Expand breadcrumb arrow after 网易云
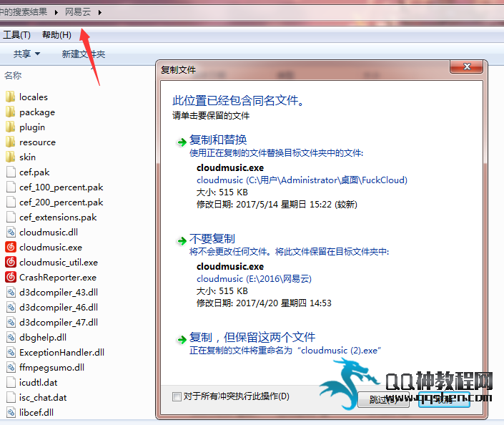This screenshot has height=425, width=504. click(x=100, y=13)
